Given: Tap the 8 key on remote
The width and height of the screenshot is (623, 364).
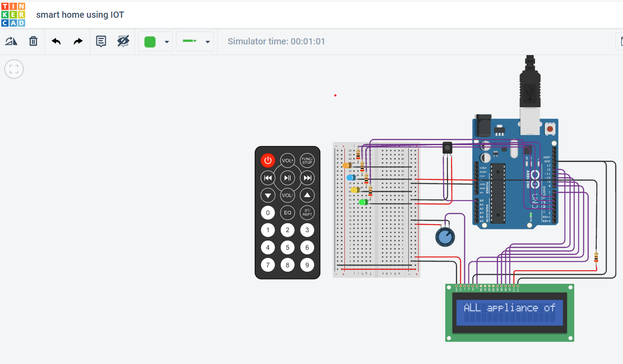Looking at the screenshot, I should point(288,265).
